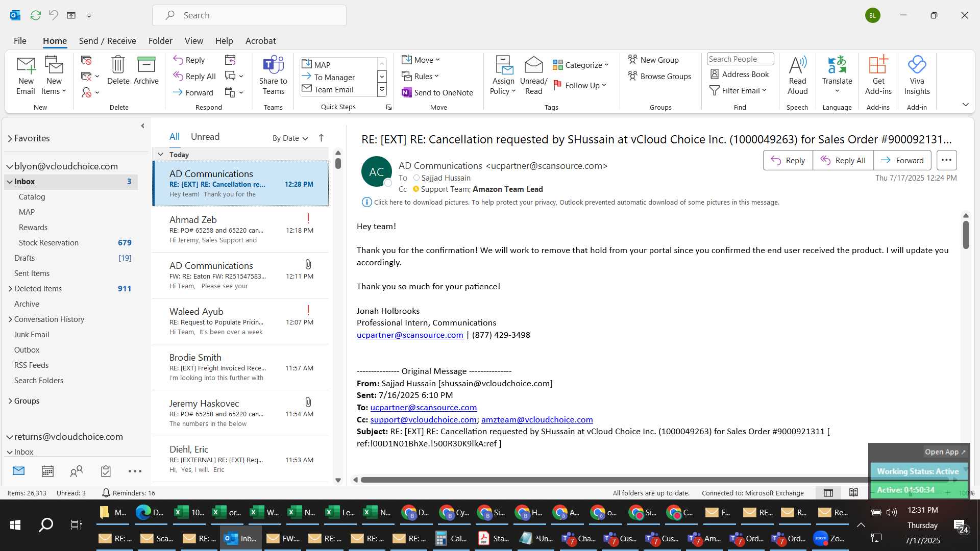The height and width of the screenshot is (551, 980).
Task: Switch to Calendar view icon
Action: click(47, 471)
